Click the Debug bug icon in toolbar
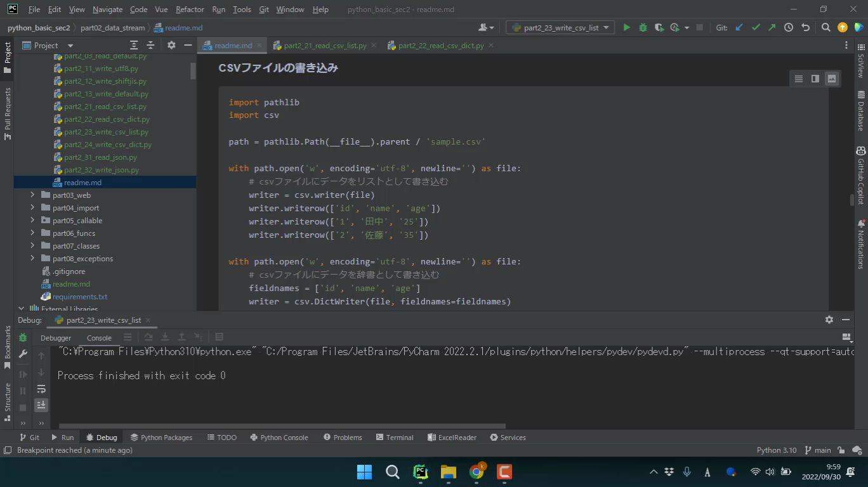This screenshot has height=487, width=868. (643, 27)
